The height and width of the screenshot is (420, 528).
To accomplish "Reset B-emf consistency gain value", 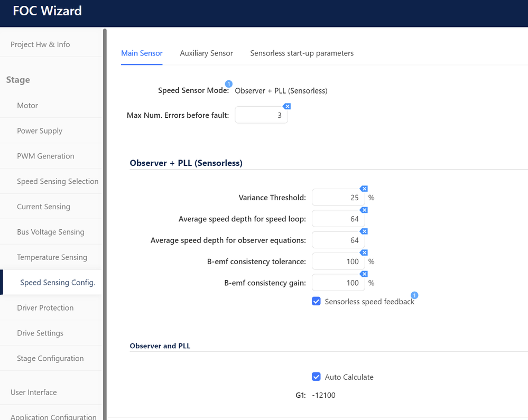I will [x=364, y=274].
